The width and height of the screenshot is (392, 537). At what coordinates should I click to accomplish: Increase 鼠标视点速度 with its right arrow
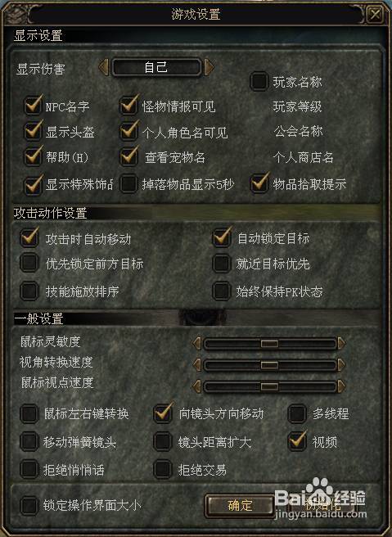click(341, 386)
